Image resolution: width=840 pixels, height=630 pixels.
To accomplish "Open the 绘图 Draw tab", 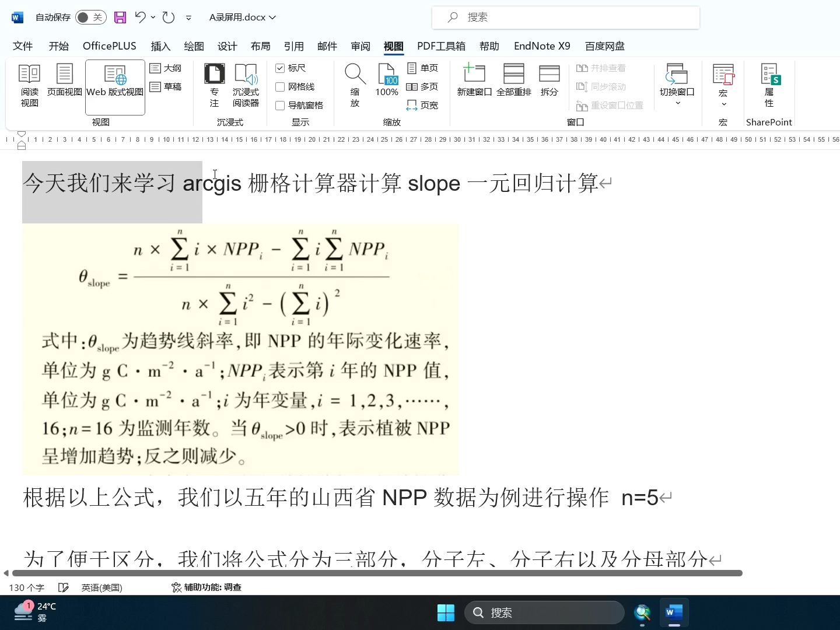I will [194, 46].
